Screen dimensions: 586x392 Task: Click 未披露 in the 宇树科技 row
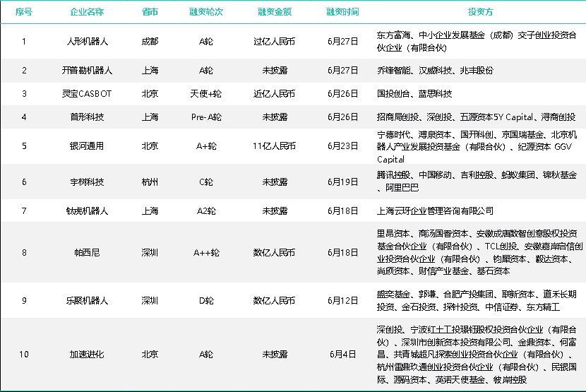(275, 182)
